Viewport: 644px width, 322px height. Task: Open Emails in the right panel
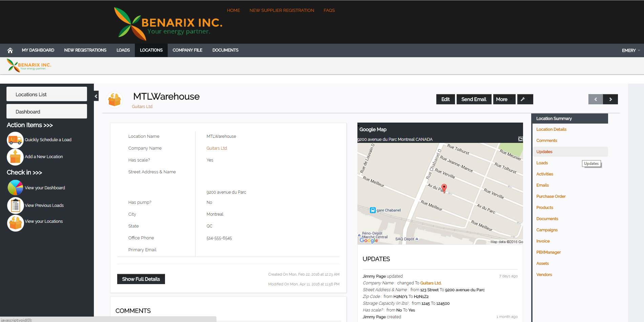(x=542, y=185)
